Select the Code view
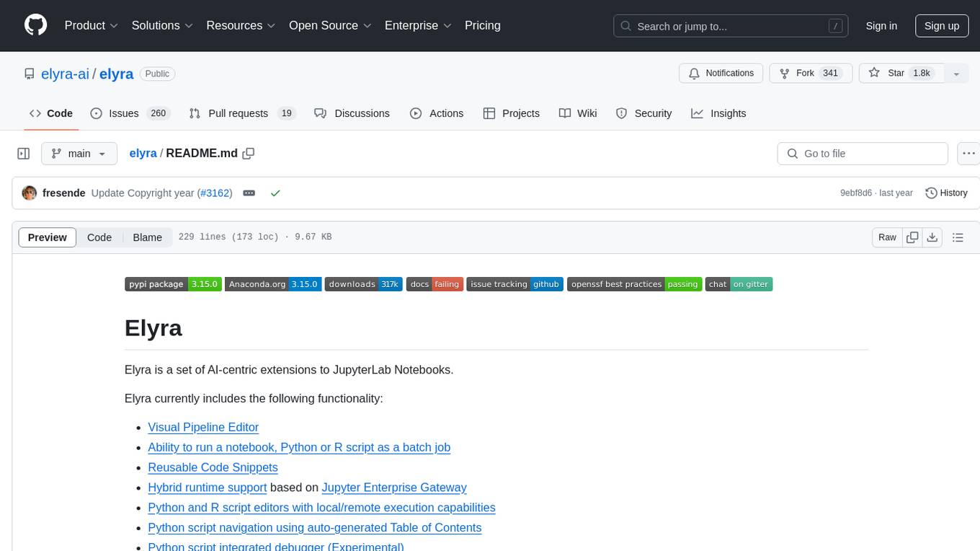The height and width of the screenshot is (551, 980). coord(99,237)
